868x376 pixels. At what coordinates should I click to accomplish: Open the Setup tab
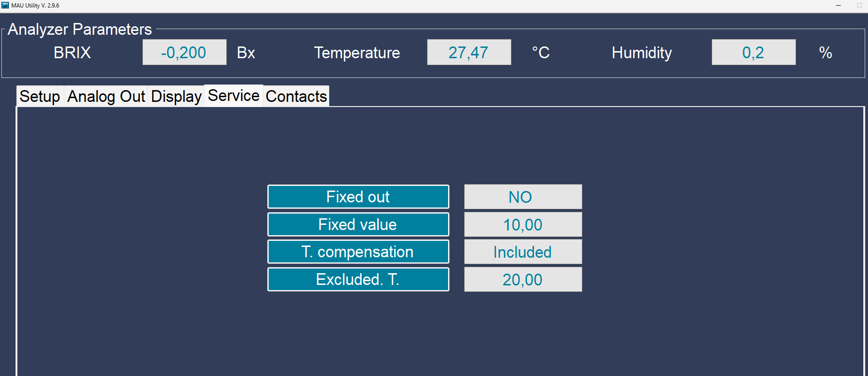pyautogui.click(x=40, y=96)
